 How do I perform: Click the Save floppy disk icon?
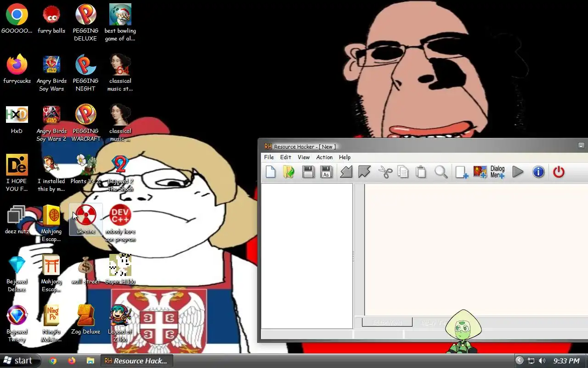coord(308,172)
